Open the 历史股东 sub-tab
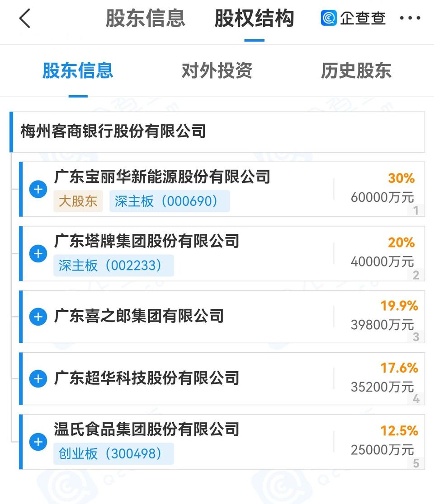This screenshot has width=434, height=504. [x=356, y=71]
